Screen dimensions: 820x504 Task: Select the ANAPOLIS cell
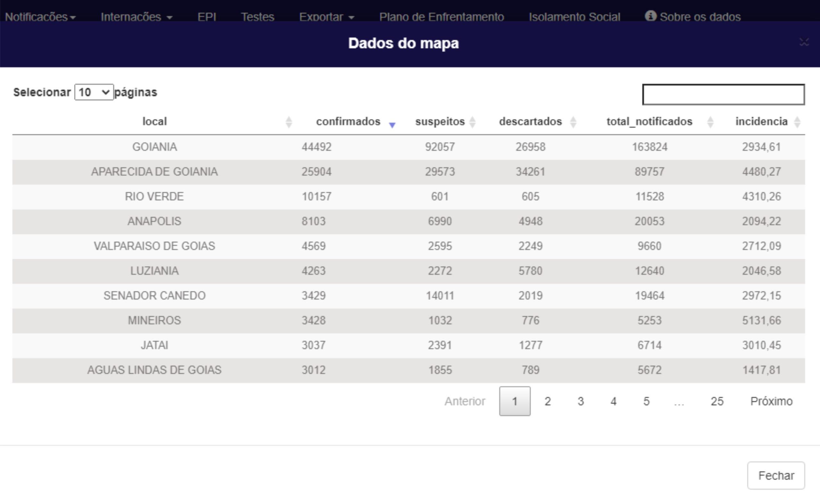pyautogui.click(x=154, y=221)
